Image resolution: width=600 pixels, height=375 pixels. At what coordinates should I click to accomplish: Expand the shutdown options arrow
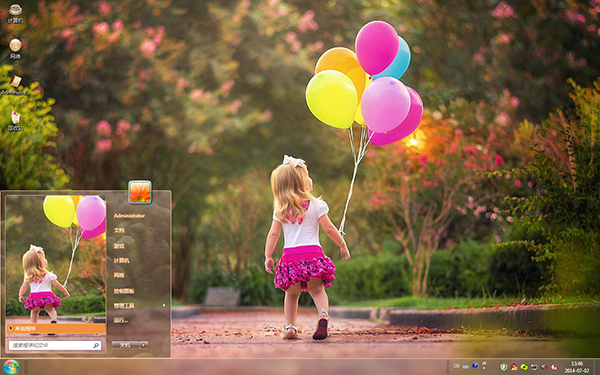pos(144,345)
